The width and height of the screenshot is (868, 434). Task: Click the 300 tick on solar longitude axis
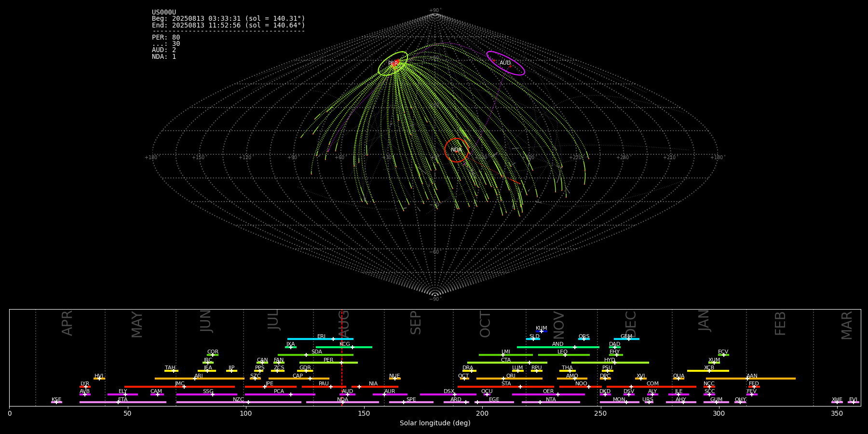pos(719,413)
